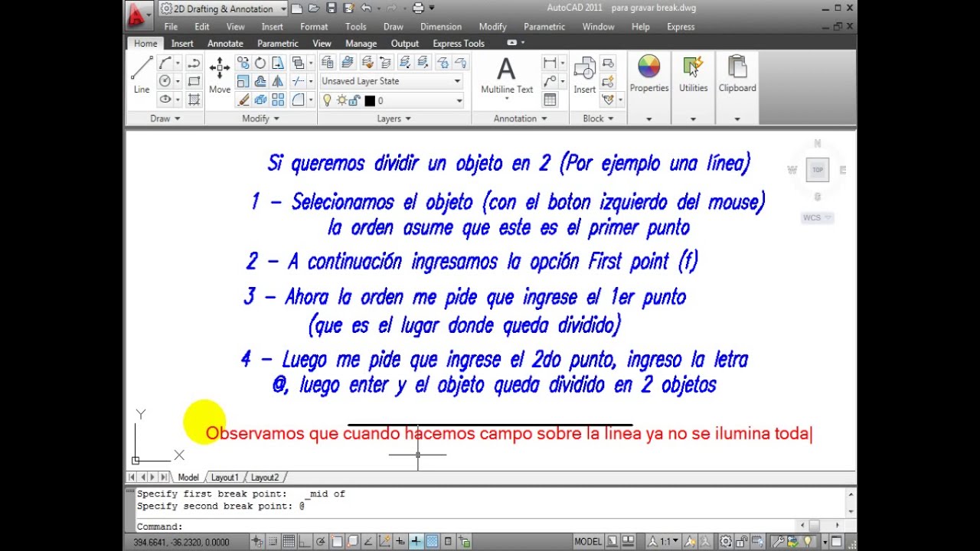The width and height of the screenshot is (980, 551).
Task: Click the Open file icon in Quick Access toolbar
Action: click(314, 8)
